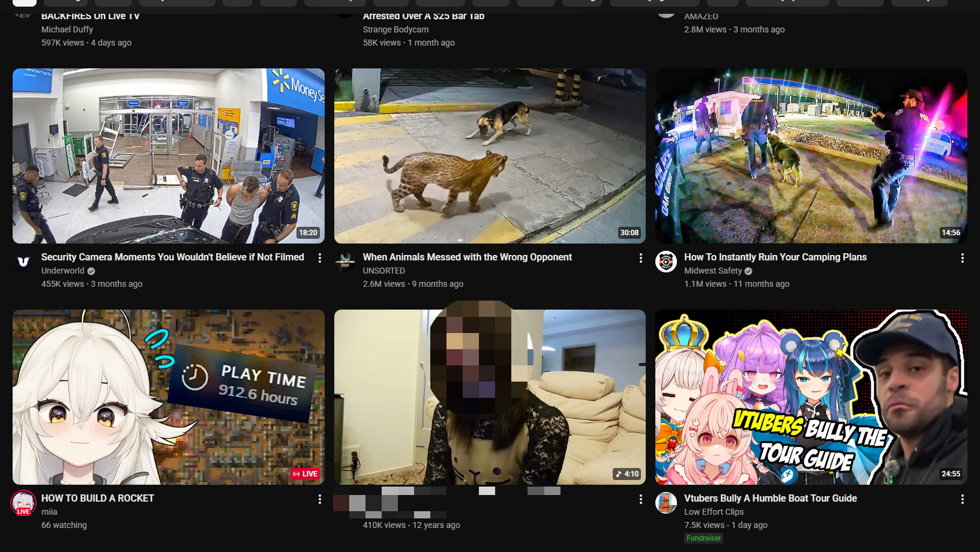The height and width of the screenshot is (552, 980).
Task: Open more-actions menu for the 410K views video
Action: pos(641,499)
